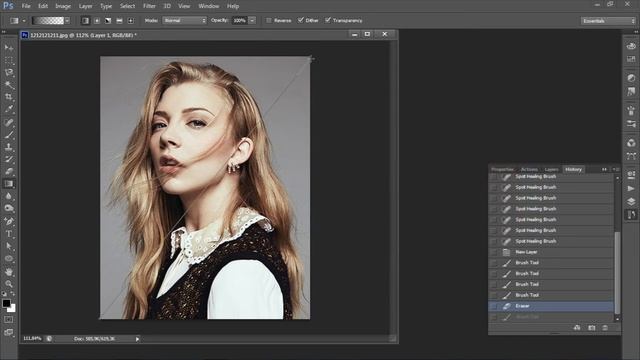Image resolution: width=640 pixels, height=360 pixels.
Task: Open the gradient picker dropdown arrow
Action: [x=67, y=20]
